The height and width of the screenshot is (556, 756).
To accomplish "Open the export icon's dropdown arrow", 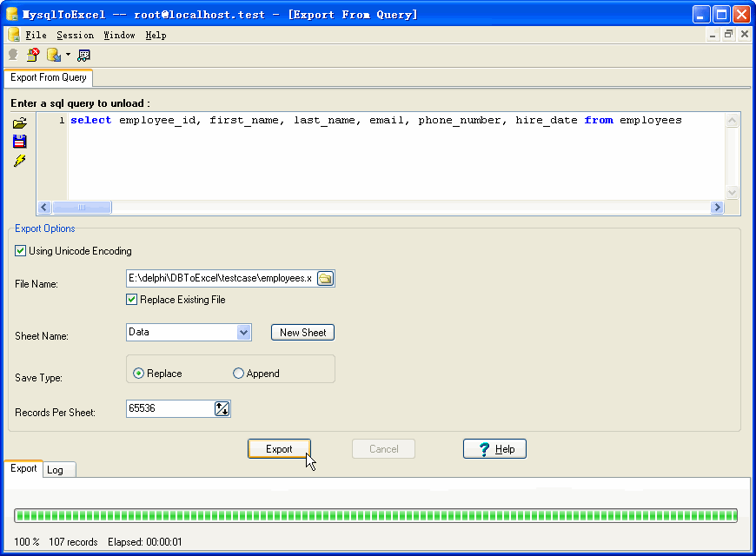I will (x=68, y=55).
